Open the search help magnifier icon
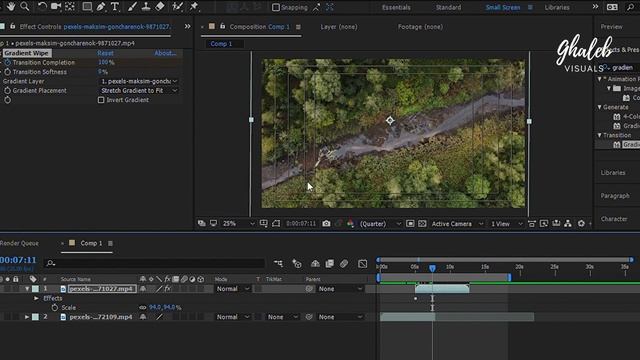The height and width of the screenshot is (360, 640). (631, 7)
